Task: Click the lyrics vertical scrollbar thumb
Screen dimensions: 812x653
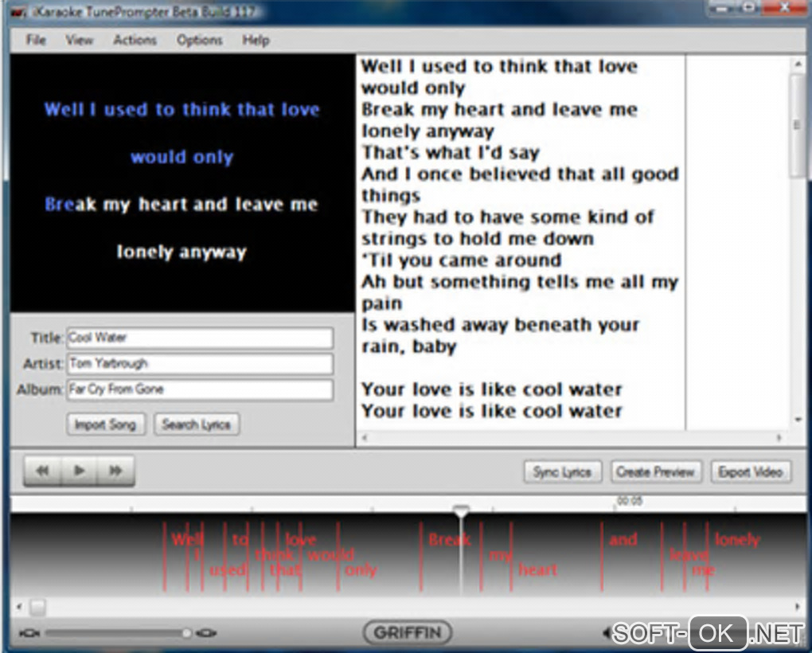Action: [x=798, y=126]
